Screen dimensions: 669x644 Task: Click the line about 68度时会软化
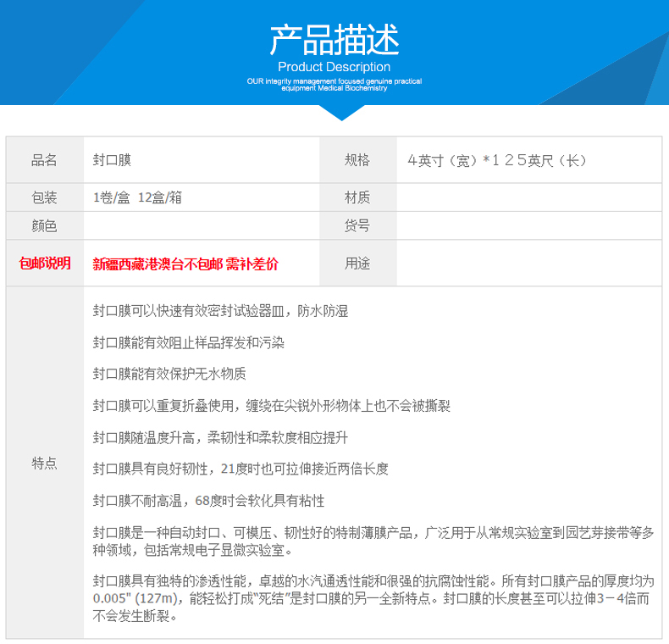[x=208, y=501]
